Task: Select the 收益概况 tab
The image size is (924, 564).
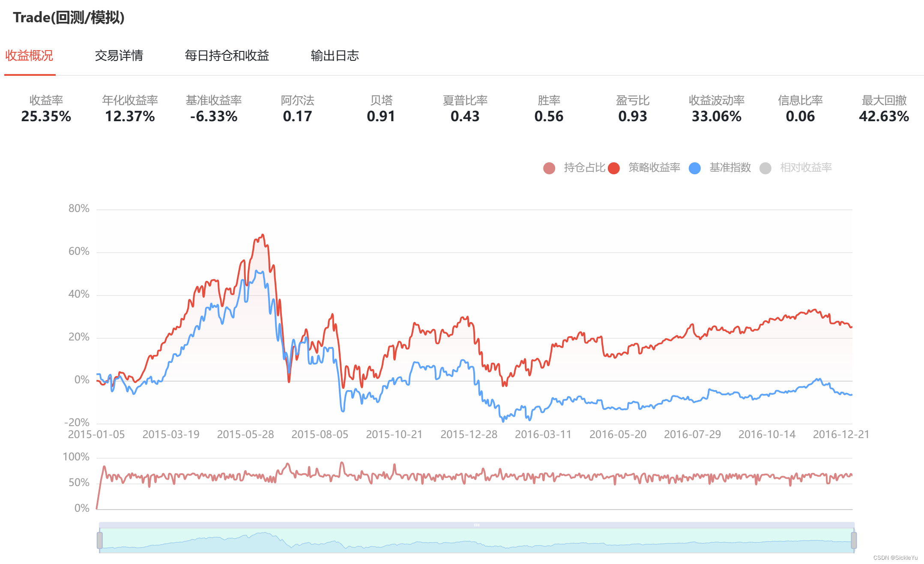Action: (29, 56)
